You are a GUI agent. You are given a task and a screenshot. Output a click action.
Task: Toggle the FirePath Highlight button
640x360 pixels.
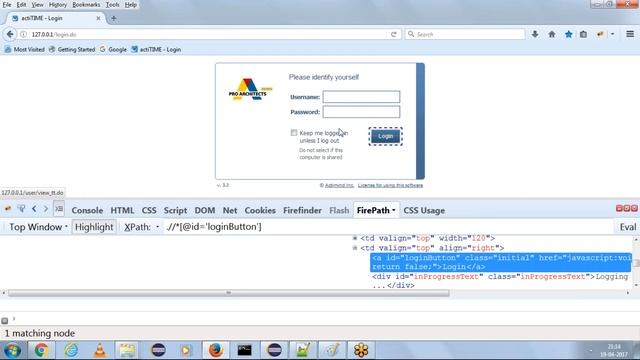click(x=94, y=227)
